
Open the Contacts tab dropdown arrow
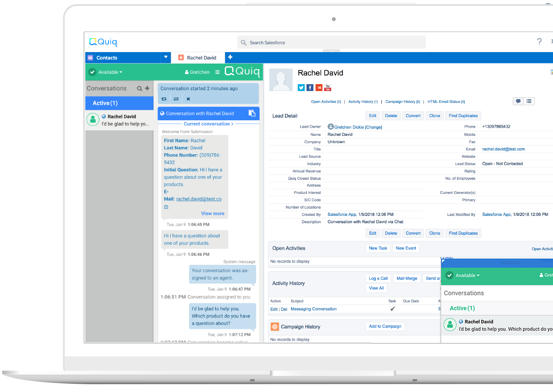[166, 58]
